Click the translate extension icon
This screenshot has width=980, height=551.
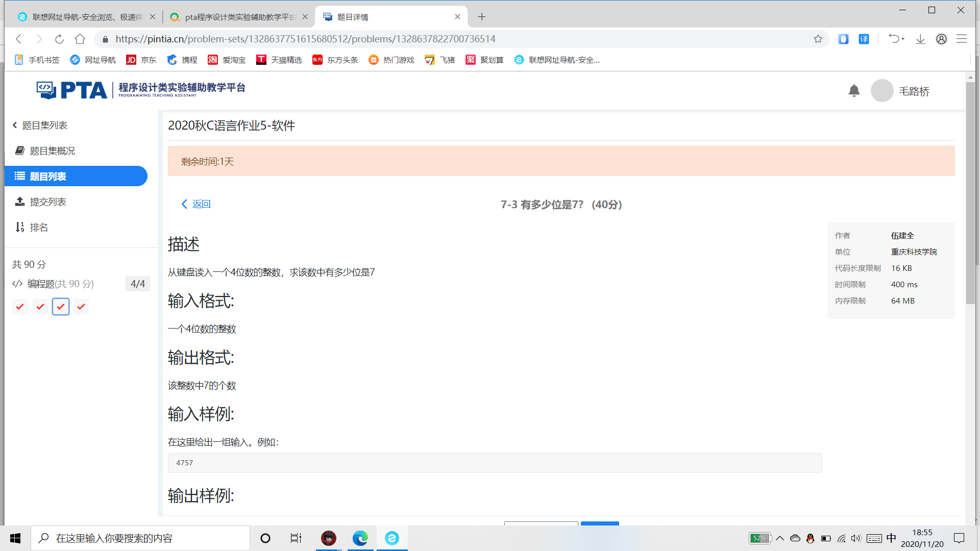(864, 39)
